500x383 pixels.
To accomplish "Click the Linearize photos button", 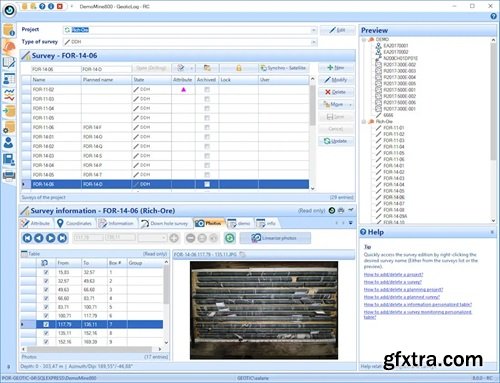I will coord(275,238).
